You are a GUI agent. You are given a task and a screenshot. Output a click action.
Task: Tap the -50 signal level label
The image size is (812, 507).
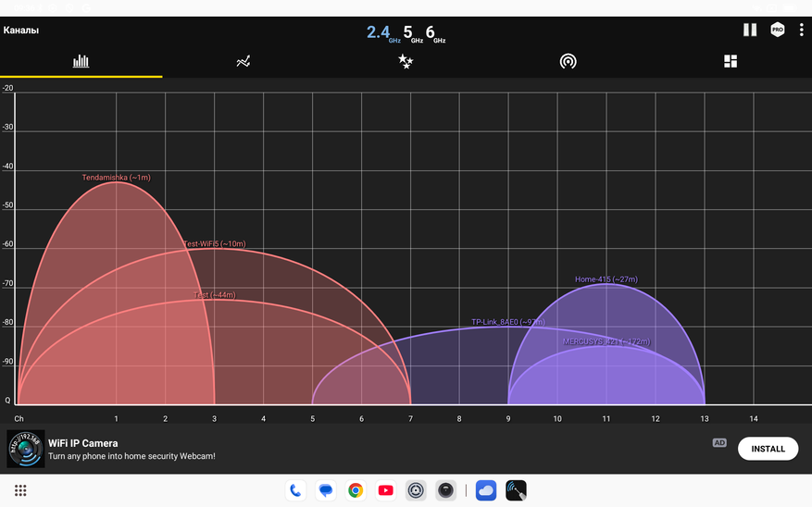point(7,205)
